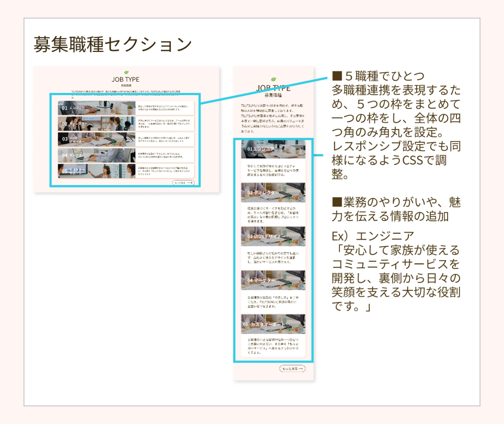The height and width of the screenshot is (424, 504).
Task: Tap the 01エンジニア banner in mobile mockup
Action: [273, 149]
